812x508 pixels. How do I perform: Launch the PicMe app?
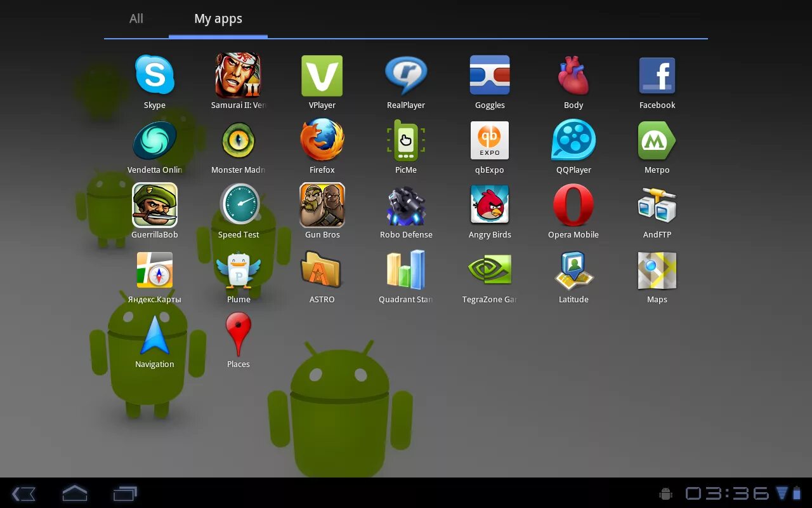406,140
